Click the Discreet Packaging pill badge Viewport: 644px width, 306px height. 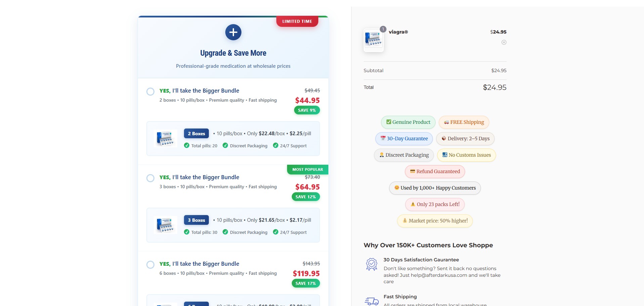tap(404, 155)
